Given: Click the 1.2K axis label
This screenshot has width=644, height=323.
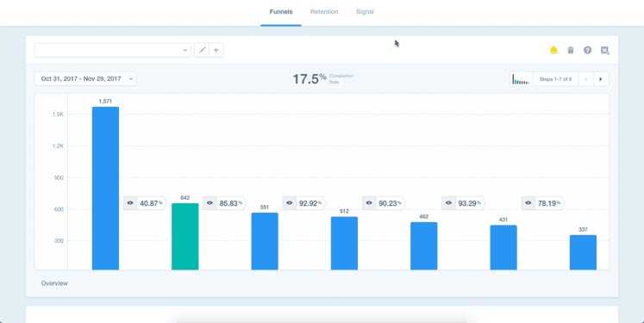Looking at the screenshot, I should tap(58, 146).
